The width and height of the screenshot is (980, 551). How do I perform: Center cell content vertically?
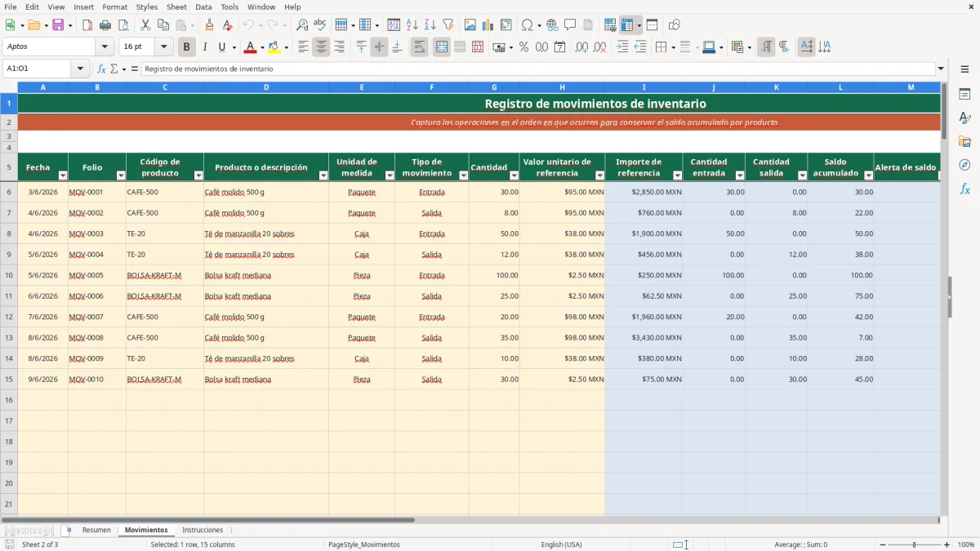pyautogui.click(x=379, y=47)
